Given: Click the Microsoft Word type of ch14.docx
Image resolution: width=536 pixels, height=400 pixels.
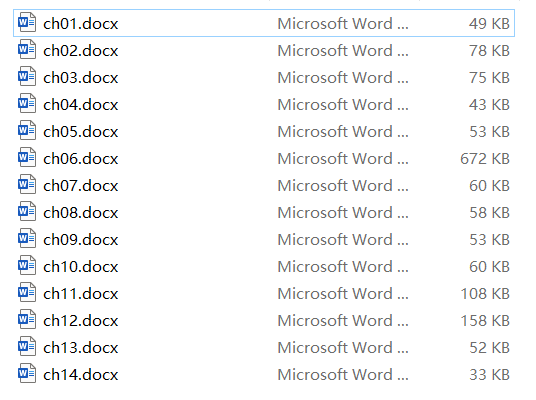Looking at the screenshot, I should [343, 375].
